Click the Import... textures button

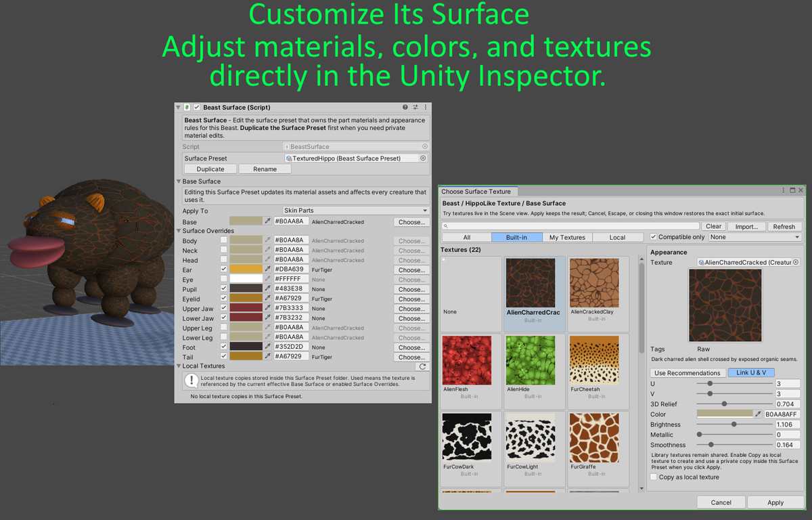click(747, 226)
